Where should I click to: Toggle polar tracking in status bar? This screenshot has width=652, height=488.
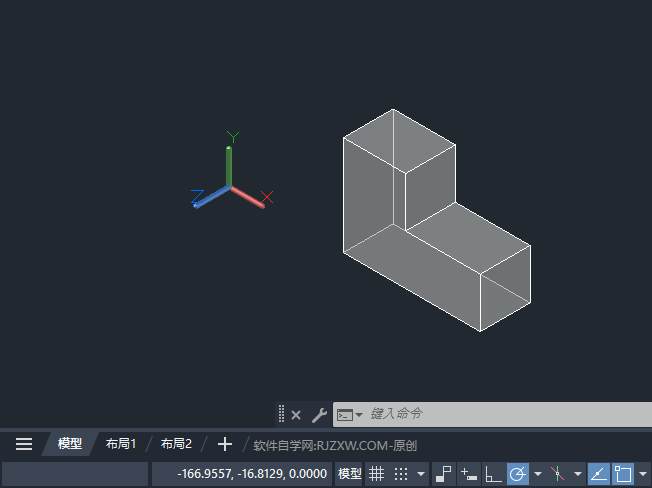coord(518,474)
